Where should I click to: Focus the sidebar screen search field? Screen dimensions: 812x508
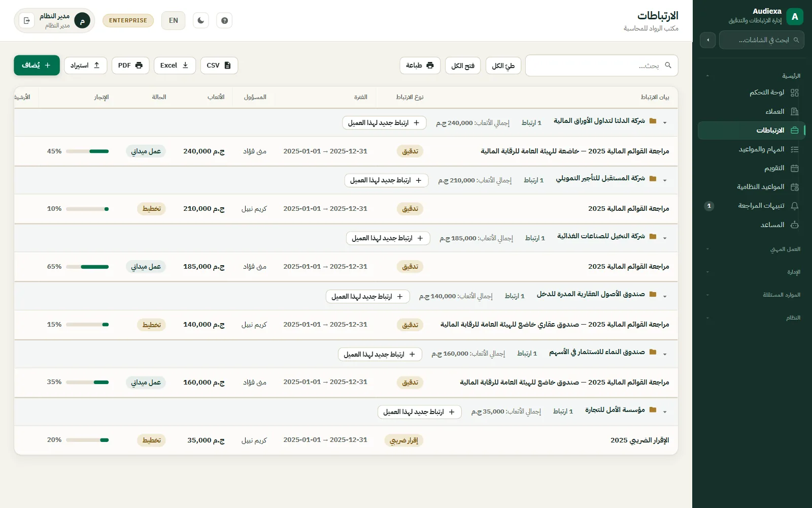click(x=762, y=40)
